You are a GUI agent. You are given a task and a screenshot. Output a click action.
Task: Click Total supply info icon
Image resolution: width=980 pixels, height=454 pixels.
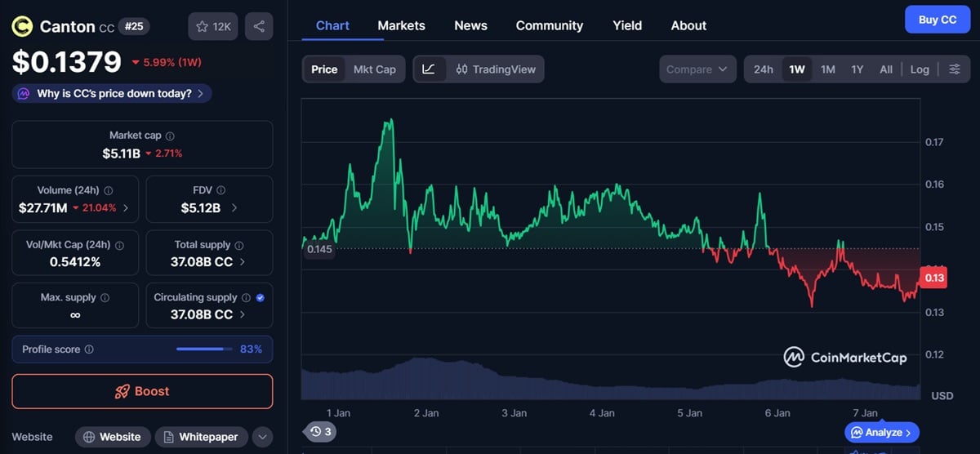coord(238,245)
